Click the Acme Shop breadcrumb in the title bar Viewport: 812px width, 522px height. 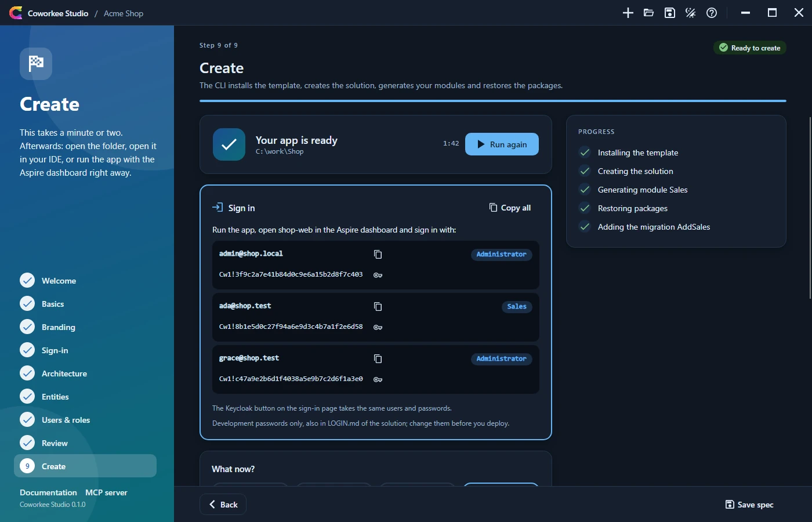[124, 13]
